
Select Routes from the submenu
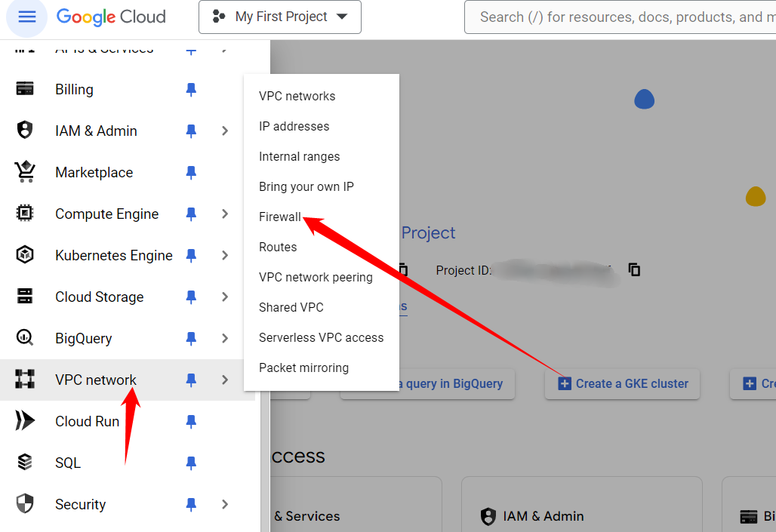coord(321,247)
